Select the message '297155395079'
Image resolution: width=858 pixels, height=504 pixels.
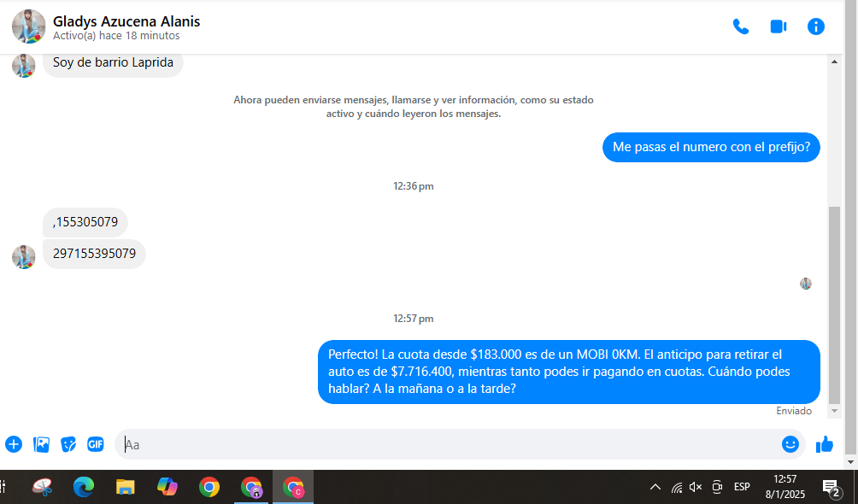point(94,254)
